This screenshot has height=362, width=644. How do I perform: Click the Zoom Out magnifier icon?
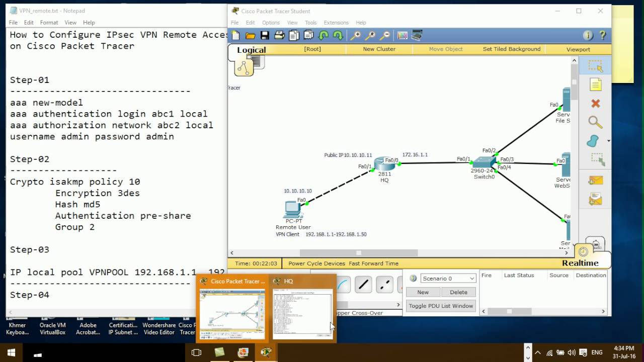point(385,35)
